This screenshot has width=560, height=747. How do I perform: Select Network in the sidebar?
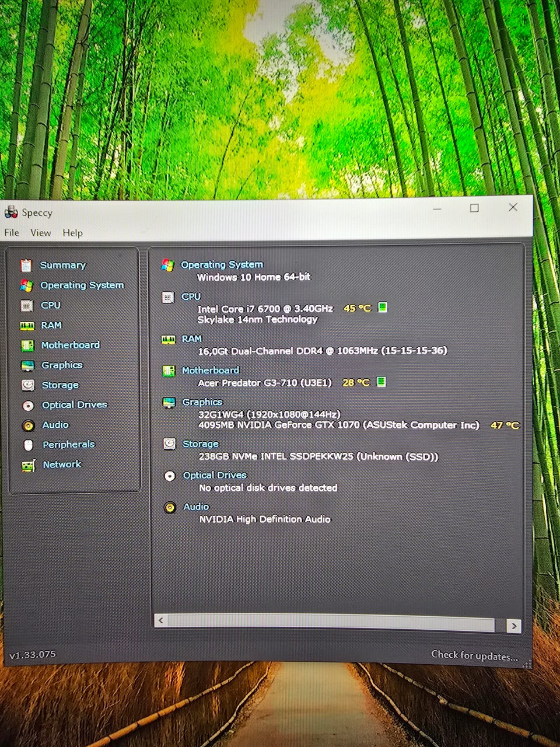62,465
